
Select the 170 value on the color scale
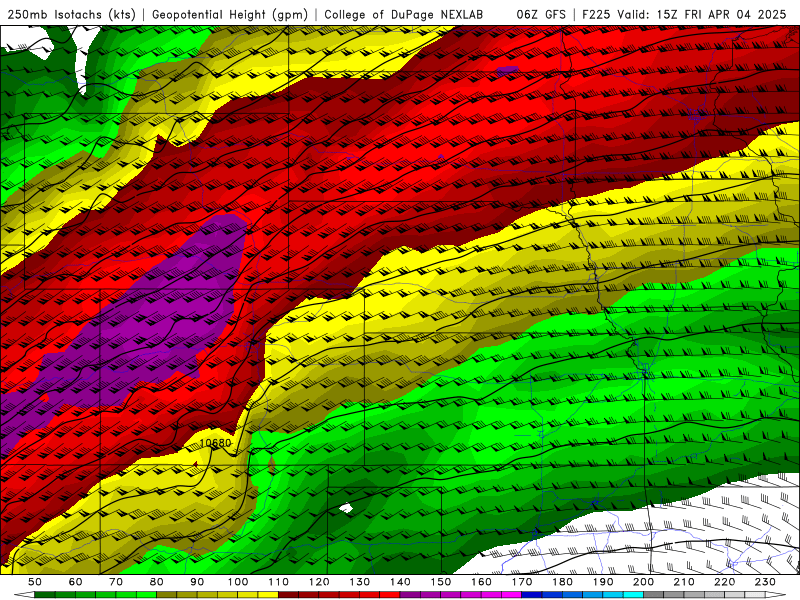[x=522, y=582]
